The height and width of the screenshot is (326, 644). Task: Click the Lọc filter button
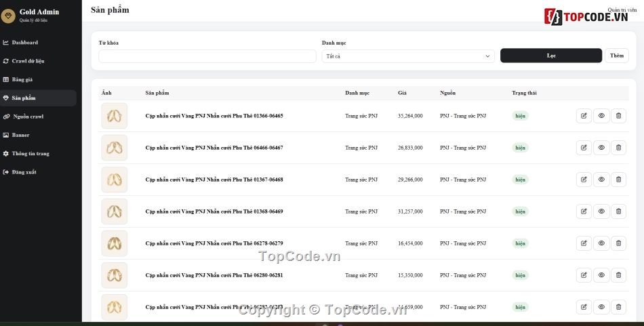tap(550, 56)
